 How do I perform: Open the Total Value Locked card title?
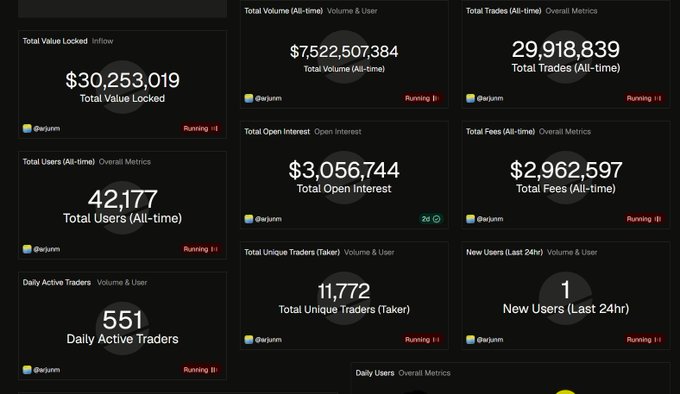point(55,41)
